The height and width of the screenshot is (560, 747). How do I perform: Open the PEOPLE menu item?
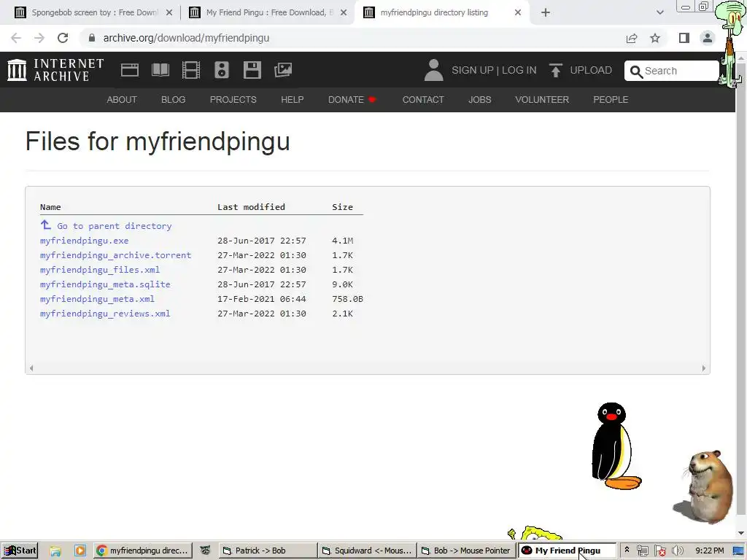pyautogui.click(x=611, y=99)
